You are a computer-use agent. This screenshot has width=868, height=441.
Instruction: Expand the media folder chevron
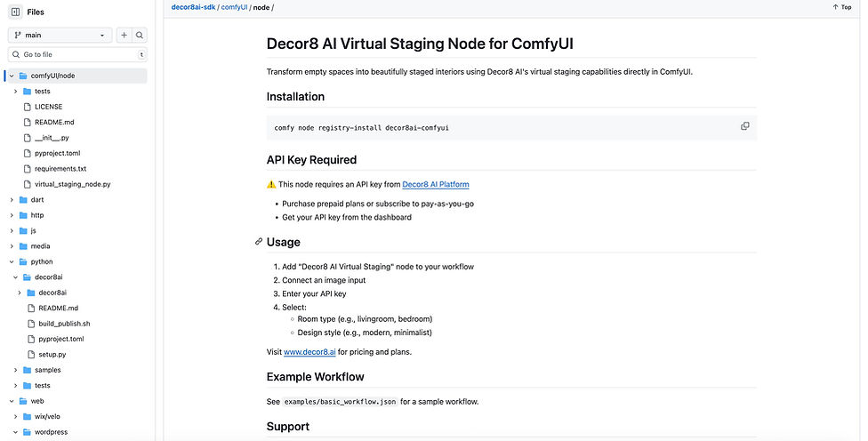[x=12, y=246]
